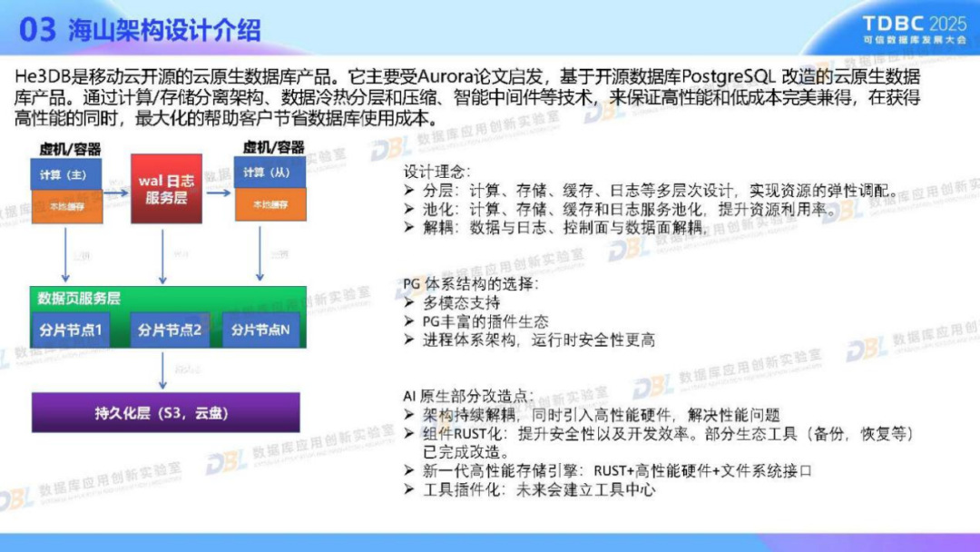This screenshot has width=980, height=552.
Task: Click the PG 体系结构的选择 heading
Action: click(x=471, y=284)
